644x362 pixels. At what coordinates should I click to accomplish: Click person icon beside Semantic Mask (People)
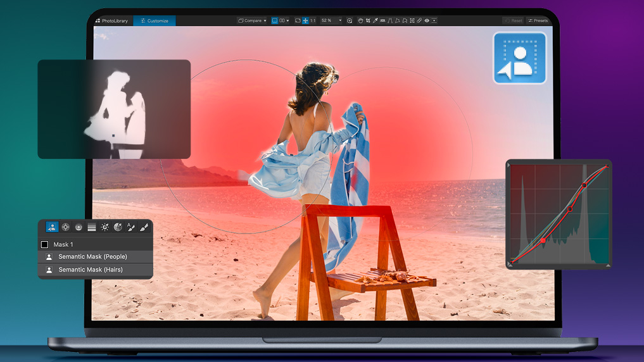(x=49, y=257)
